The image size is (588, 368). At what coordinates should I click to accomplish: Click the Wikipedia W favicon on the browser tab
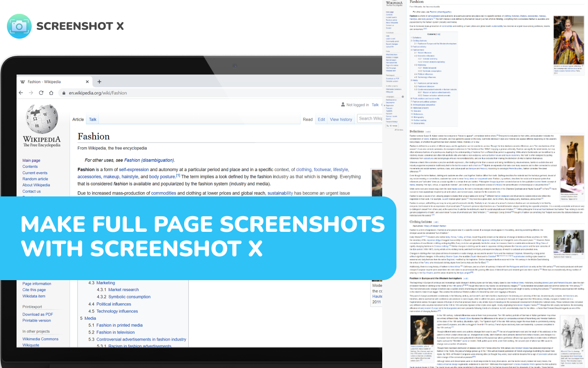[22, 81]
